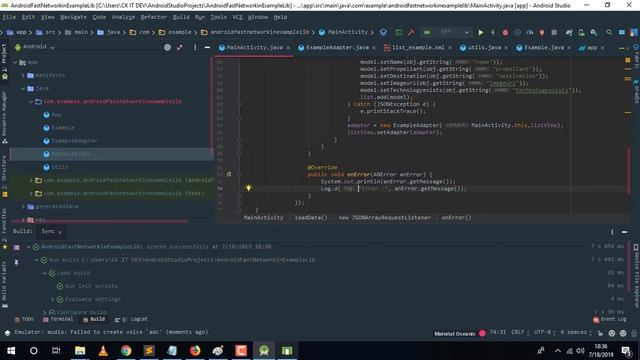Expand the manifests folder in project tree
Image resolution: width=640 pixels, height=360 pixels.
[23, 75]
